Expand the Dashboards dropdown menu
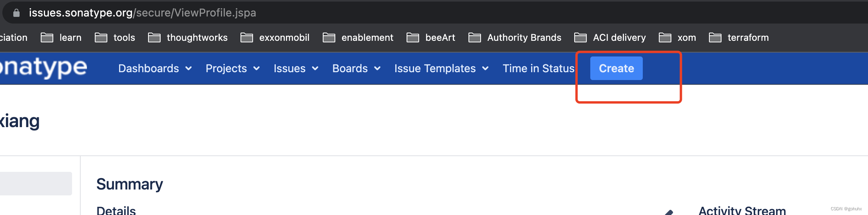Viewport: 868px width, 215px height. pos(155,69)
